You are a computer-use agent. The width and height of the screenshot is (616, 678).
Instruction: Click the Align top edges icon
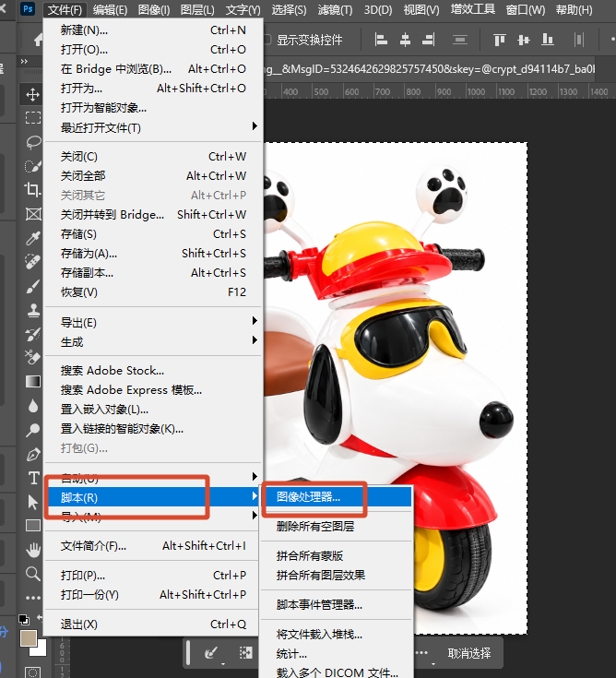(499, 40)
